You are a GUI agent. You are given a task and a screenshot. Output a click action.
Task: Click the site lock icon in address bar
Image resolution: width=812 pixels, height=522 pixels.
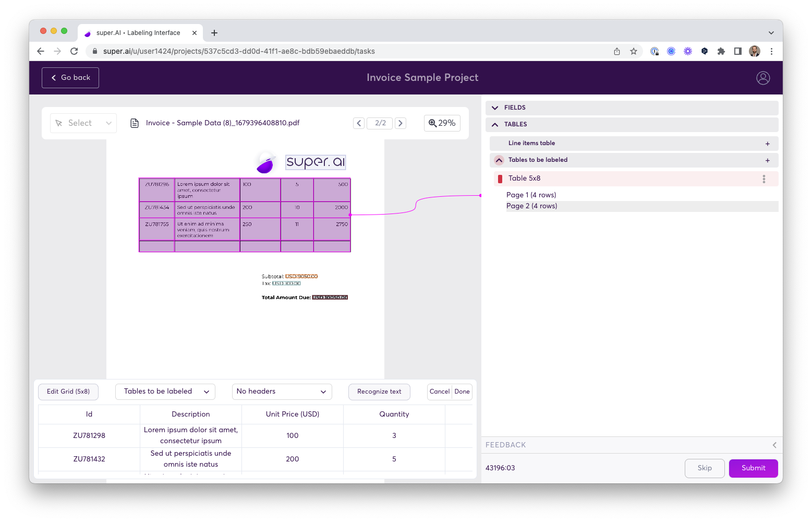pyautogui.click(x=95, y=51)
